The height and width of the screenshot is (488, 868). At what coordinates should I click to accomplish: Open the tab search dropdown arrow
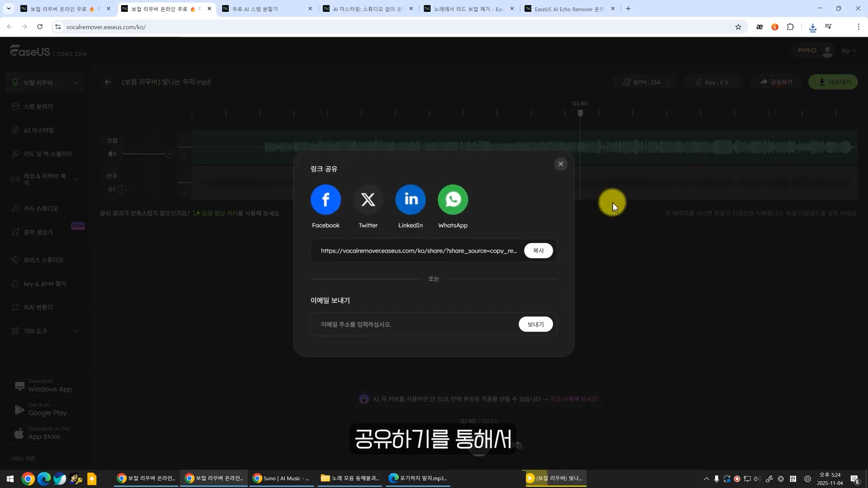(9, 9)
